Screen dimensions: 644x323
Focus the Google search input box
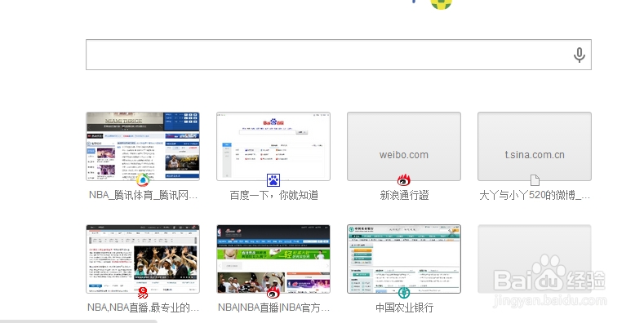pyautogui.click(x=339, y=55)
